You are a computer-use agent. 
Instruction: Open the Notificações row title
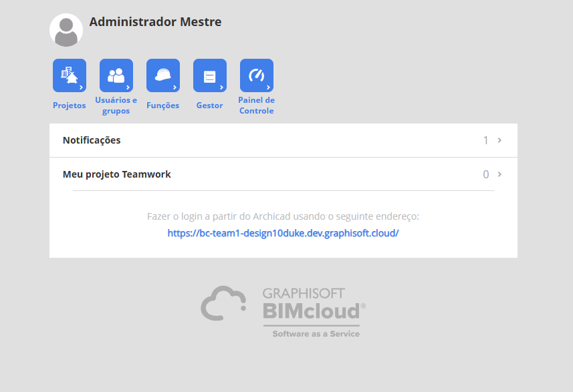tap(92, 140)
